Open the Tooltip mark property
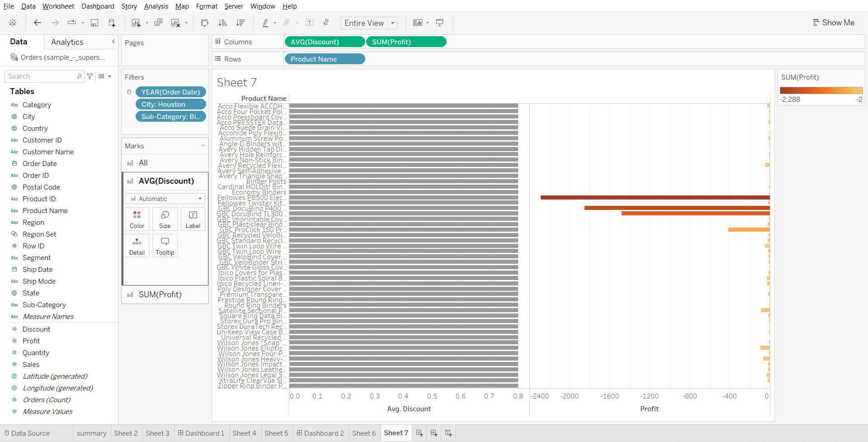 [x=165, y=246]
